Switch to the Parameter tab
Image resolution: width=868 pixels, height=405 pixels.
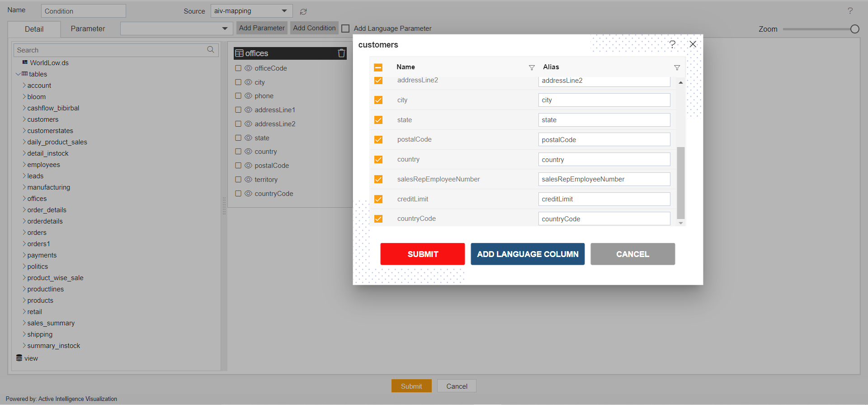[88, 29]
